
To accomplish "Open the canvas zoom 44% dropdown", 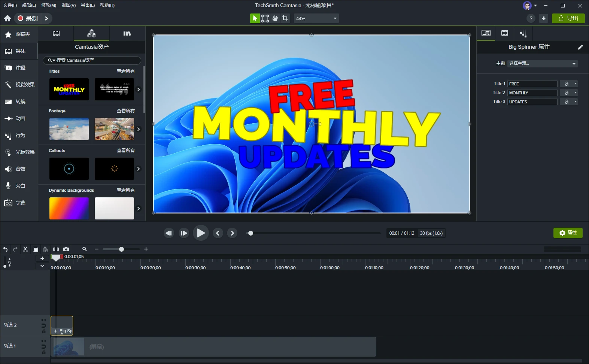I will tap(335, 18).
